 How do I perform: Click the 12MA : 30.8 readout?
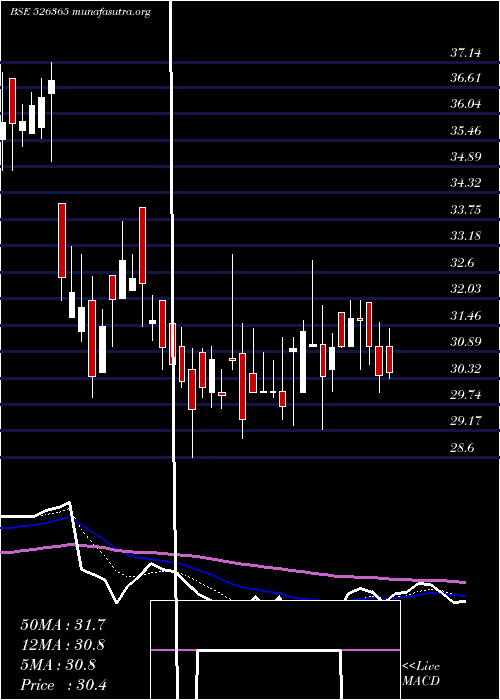point(63,645)
